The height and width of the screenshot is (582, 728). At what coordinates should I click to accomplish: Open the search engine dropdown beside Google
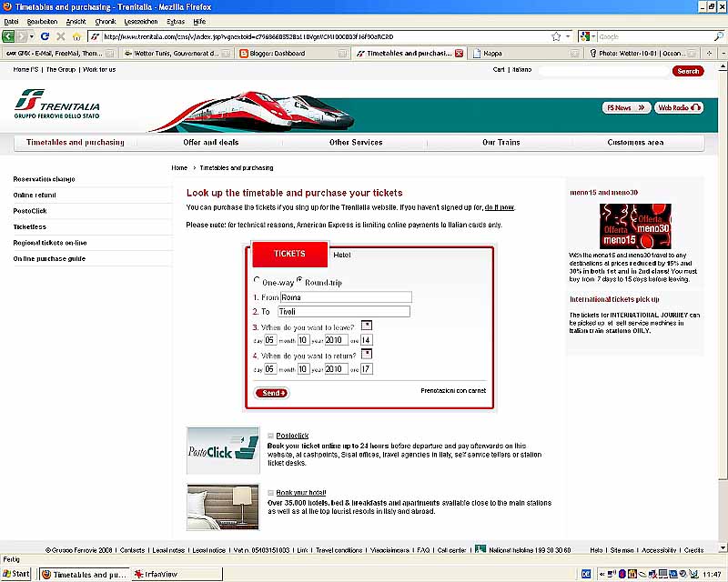point(593,36)
